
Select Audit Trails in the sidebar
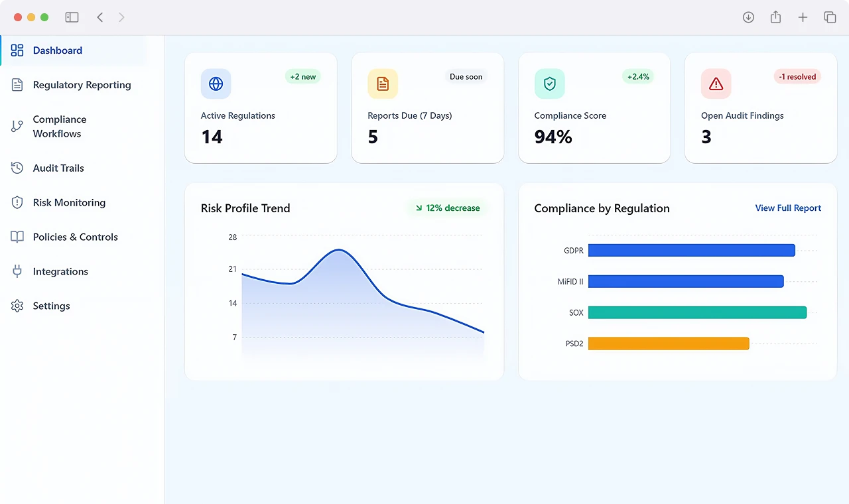[x=58, y=168]
